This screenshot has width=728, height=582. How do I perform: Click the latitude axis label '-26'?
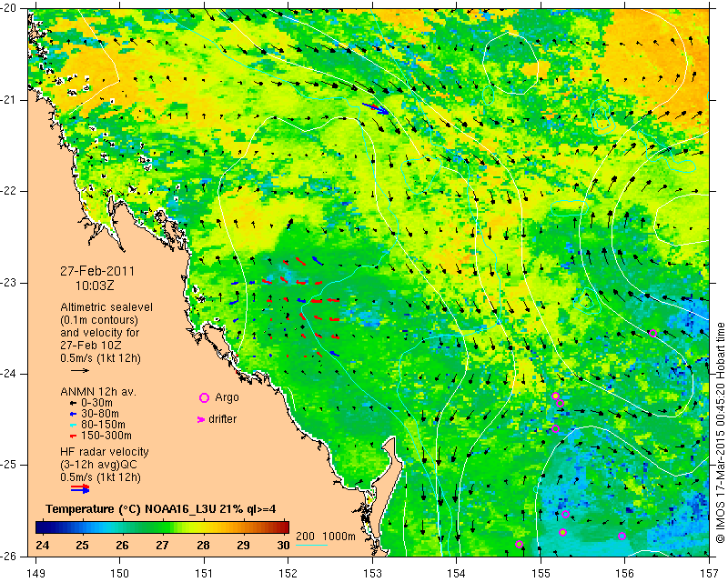click(x=9, y=556)
